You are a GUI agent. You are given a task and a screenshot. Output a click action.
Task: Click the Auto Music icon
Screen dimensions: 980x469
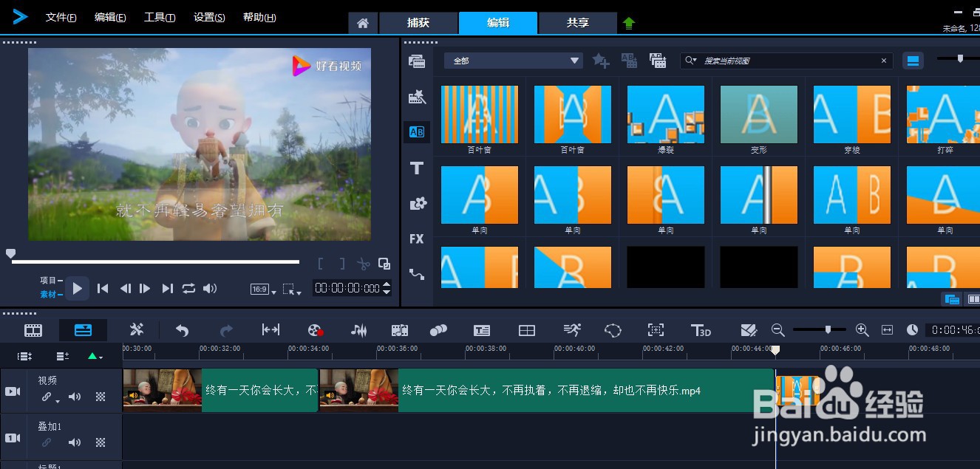point(400,330)
